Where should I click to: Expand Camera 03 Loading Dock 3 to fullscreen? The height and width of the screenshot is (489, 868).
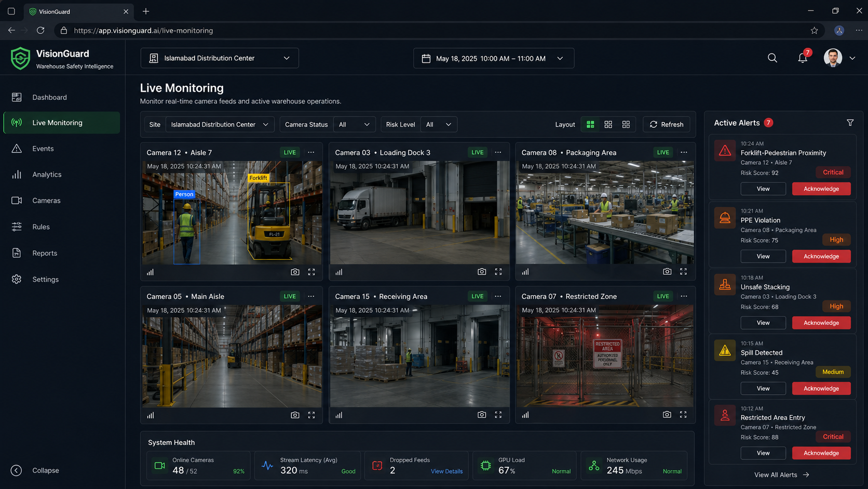coord(498,272)
